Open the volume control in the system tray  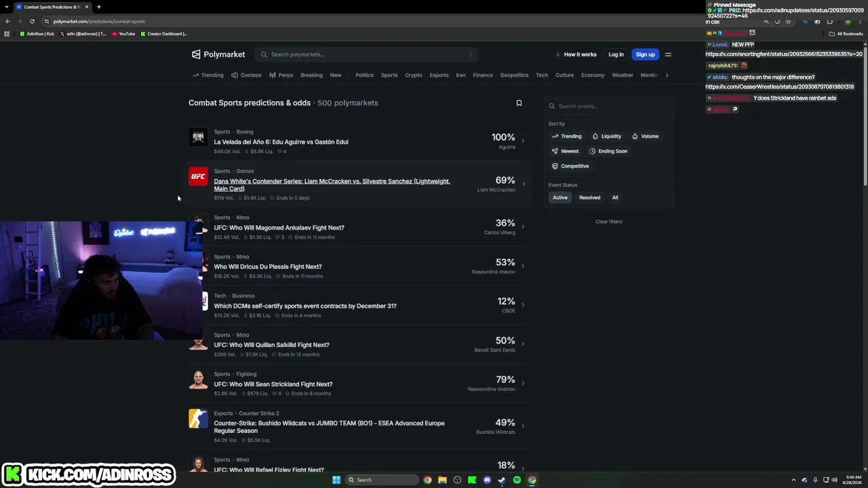pyautogui.click(x=834, y=480)
